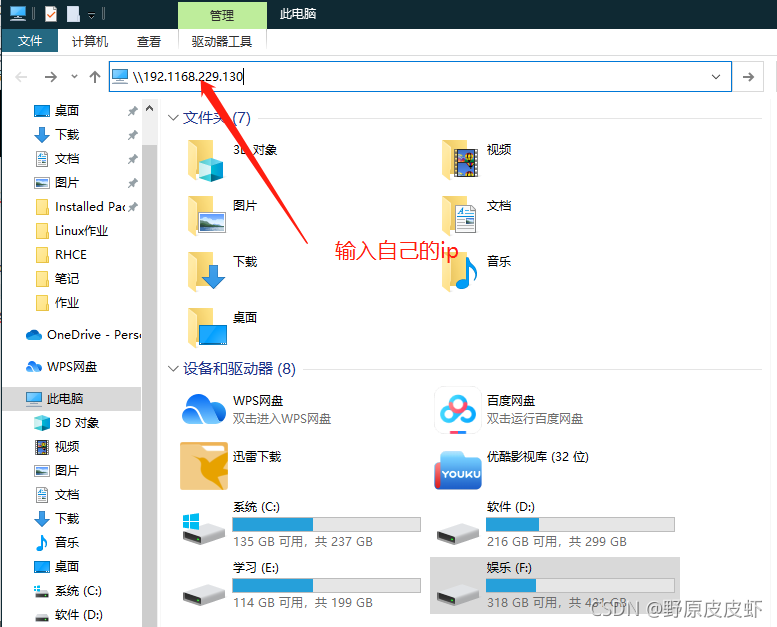
Task: Select the WPS网盘 cloud device icon
Action: pos(204,409)
